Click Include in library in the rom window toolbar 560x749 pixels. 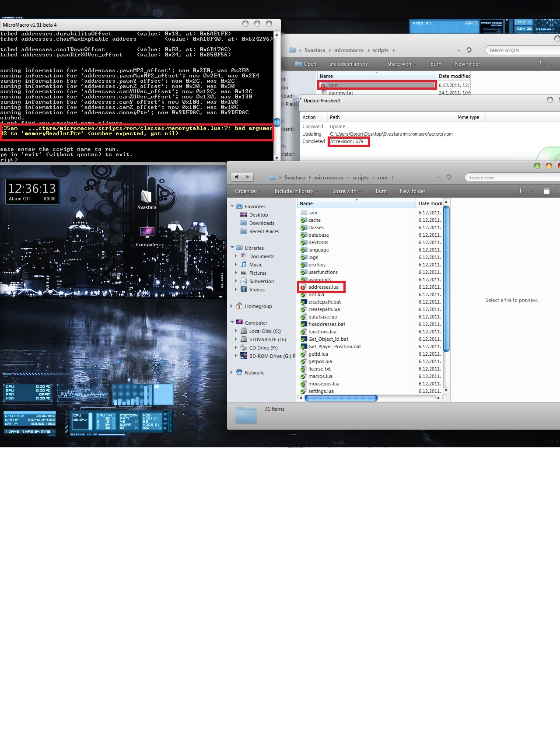pos(296,191)
